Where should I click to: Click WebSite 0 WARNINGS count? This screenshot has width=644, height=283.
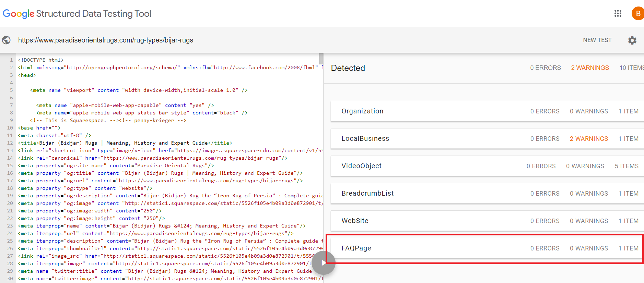[589, 221]
